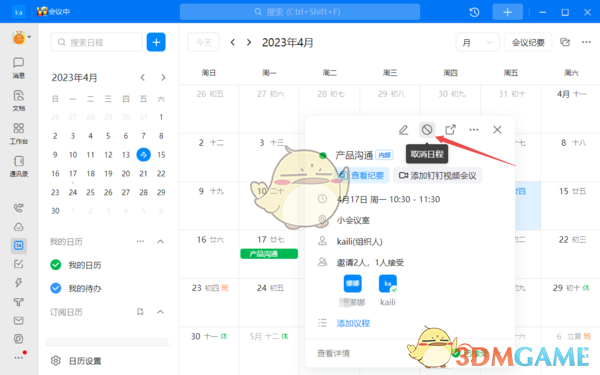Click the 8 十八 day cell
The image size is (600, 375).
pos(570,158)
